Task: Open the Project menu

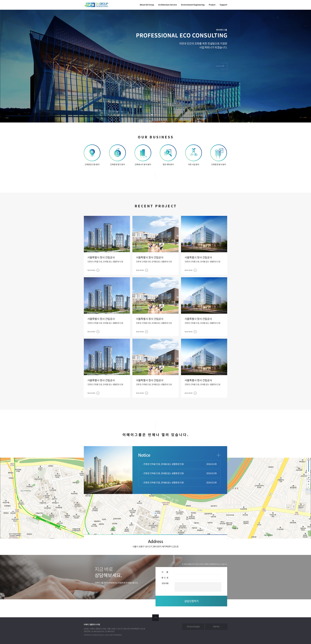Action: tap(212, 5)
